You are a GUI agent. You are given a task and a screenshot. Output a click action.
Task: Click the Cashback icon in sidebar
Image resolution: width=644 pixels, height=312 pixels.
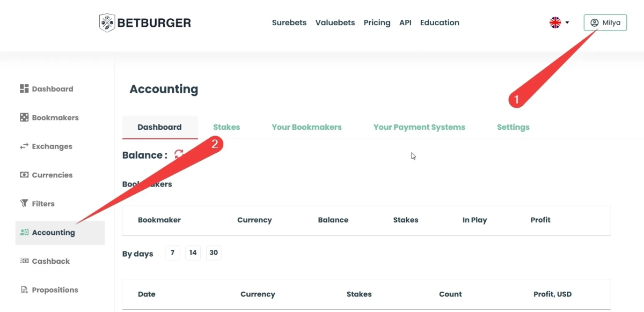coord(24,261)
